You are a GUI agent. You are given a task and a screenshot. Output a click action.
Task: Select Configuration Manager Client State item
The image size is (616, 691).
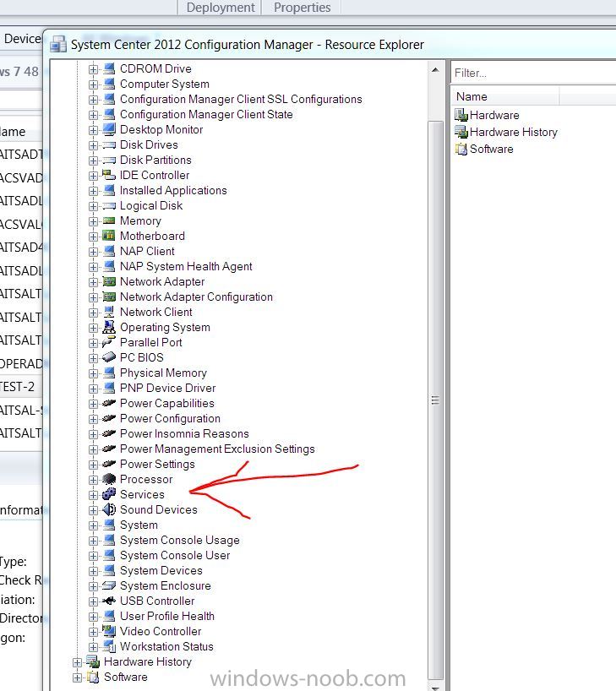[x=206, y=115]
